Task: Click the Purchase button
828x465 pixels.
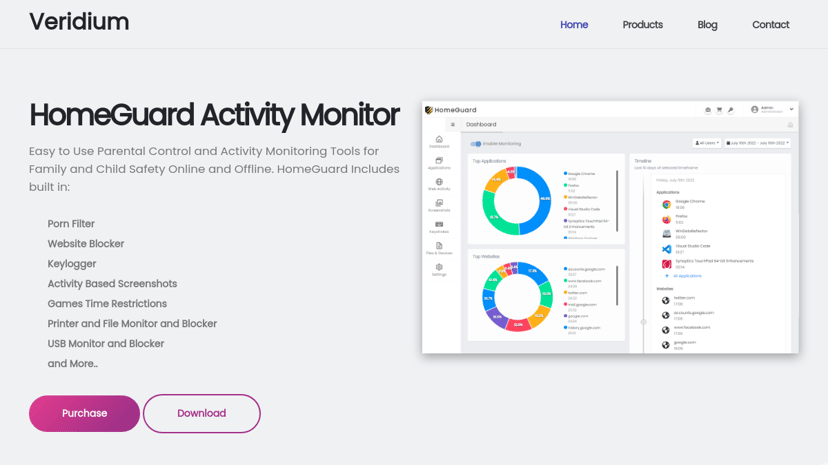Action: [x=84, y=413]
